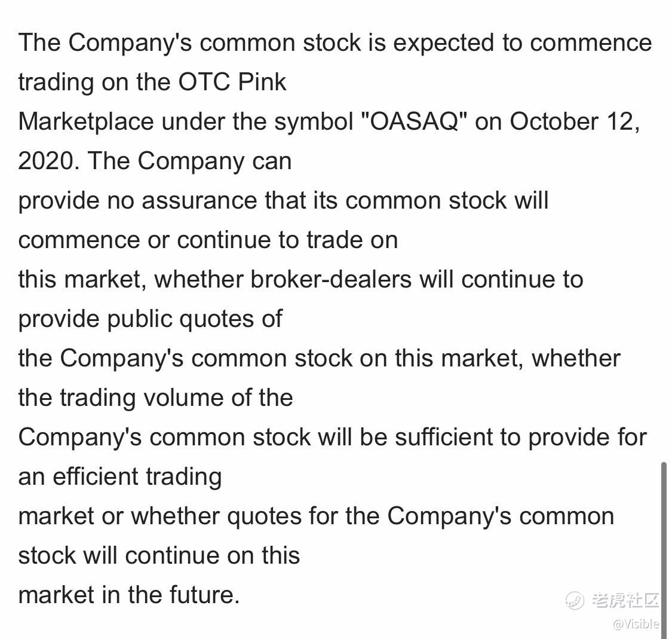Image resolution: width=672 pixels, height=639 pixels.
Task: Click the word "Marketplace"
Action: point(86,122)
